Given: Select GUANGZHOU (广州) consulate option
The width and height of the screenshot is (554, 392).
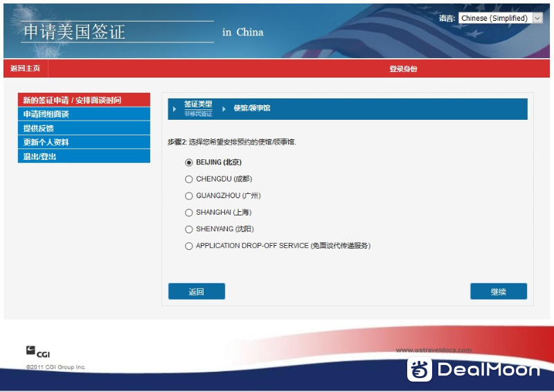Looking at the screenshot, I should pos(188,196).
